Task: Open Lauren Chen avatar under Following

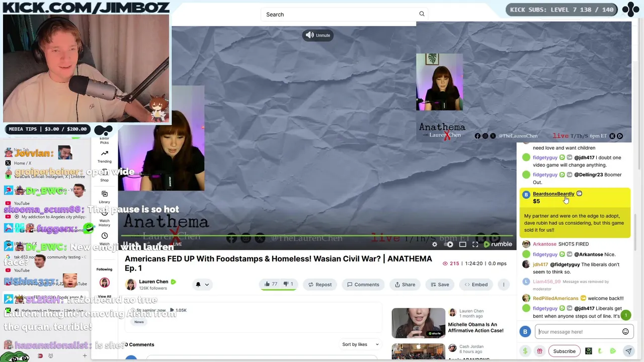Action: (105, 283)
